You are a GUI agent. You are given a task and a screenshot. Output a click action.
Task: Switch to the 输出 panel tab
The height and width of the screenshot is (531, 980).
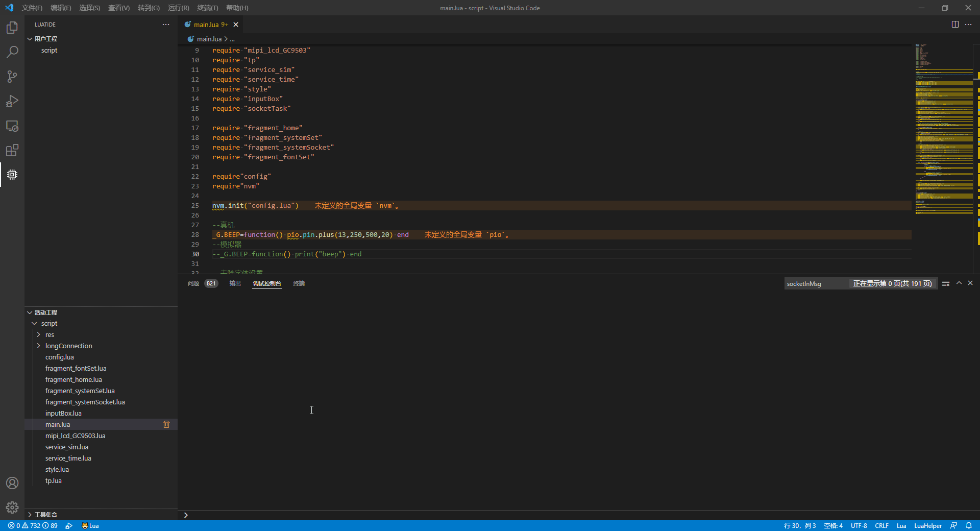coord(235,283)
